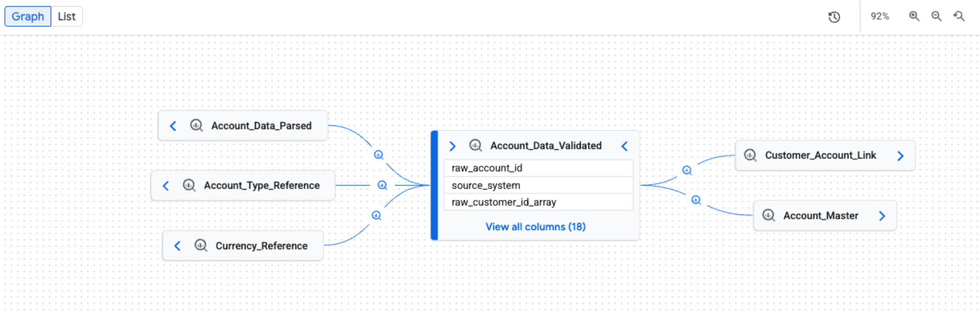Viewport: 980px width, 315px height.
Task: Click the search icon on Customer_Account_Link node
Action: click(x=749, y=155)
